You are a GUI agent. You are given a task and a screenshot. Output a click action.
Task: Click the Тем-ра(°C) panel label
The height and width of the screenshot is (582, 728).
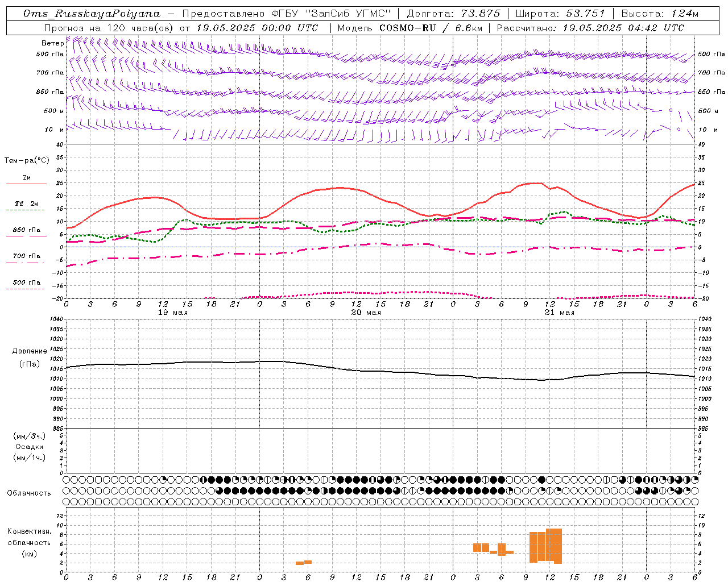pyautogui.click(x=27, y=161)
